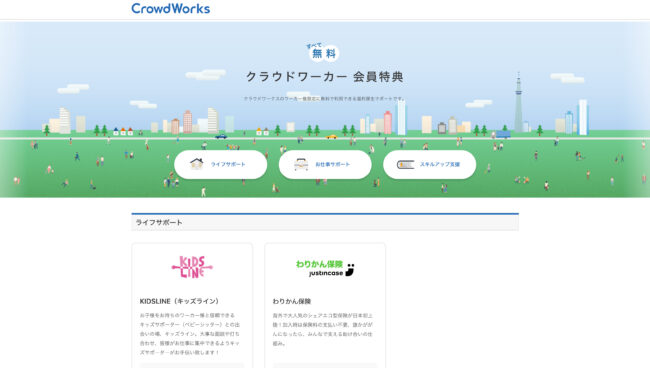650x368 pixels.
Task: Open the ライフサポート pill button
Action: [221, 165]
